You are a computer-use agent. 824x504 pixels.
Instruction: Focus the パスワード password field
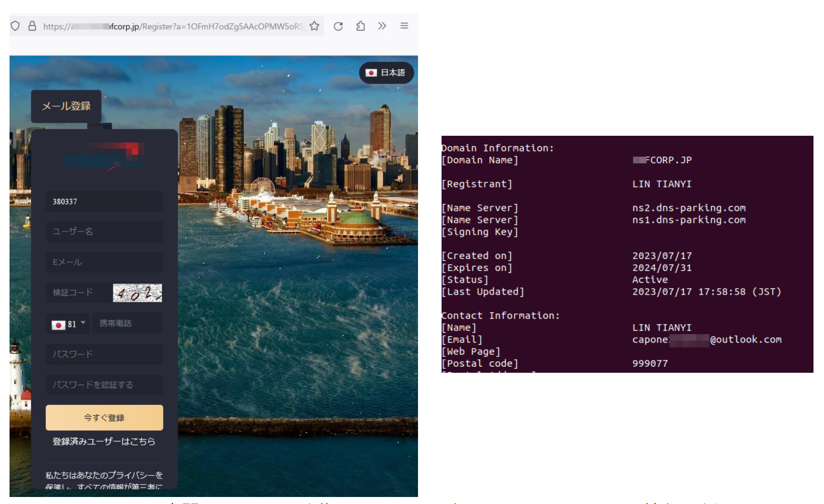[x=104, y=354]
